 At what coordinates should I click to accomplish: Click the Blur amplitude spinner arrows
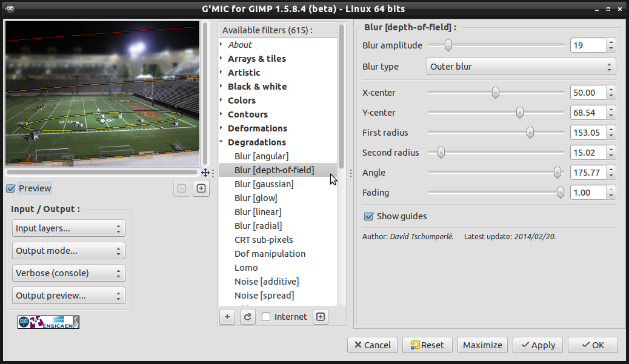611,45
